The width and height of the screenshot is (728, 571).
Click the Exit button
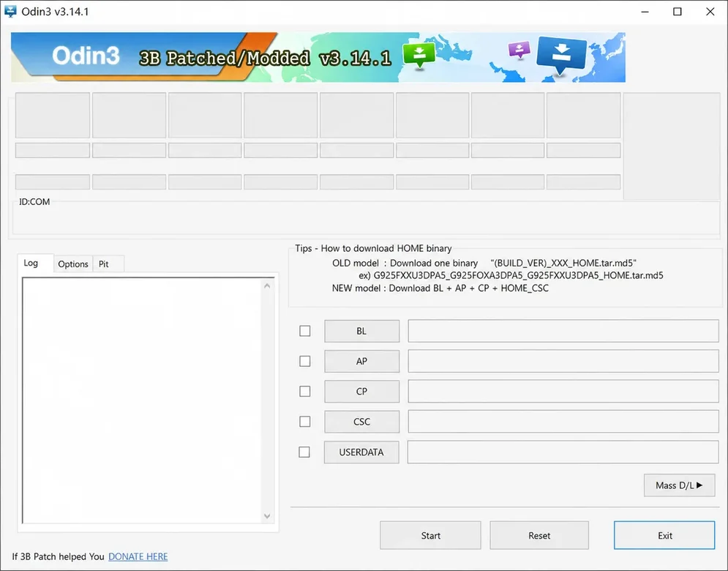pos(664,535)
